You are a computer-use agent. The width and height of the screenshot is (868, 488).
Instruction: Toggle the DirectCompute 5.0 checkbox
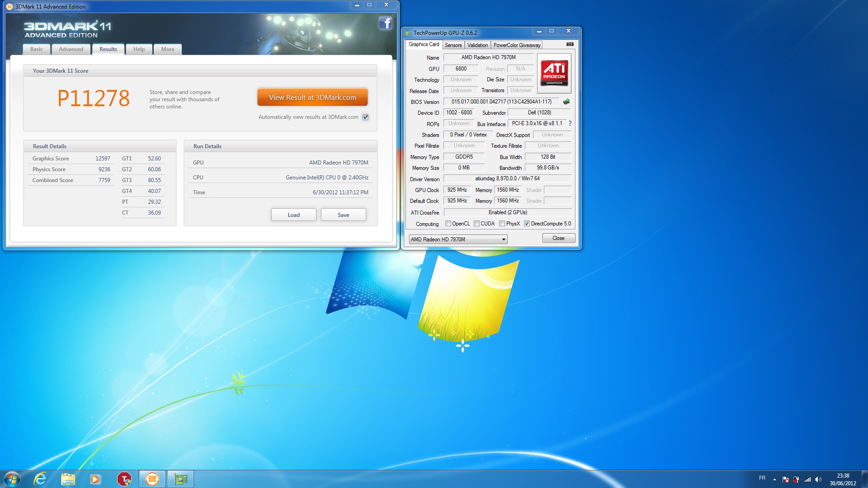point(527,224)
